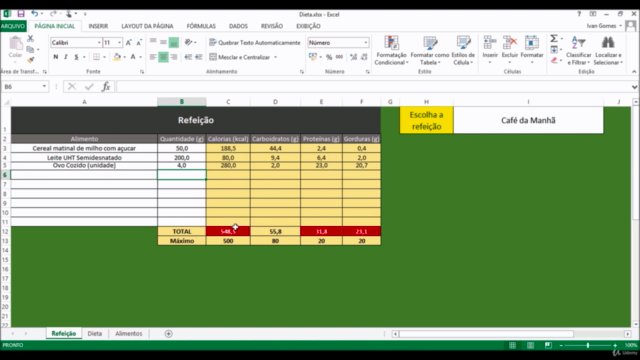Switch to the EXIBIÇÃO ribbon tab
Screen dimensions: 640x360
[x=309, y=26]
